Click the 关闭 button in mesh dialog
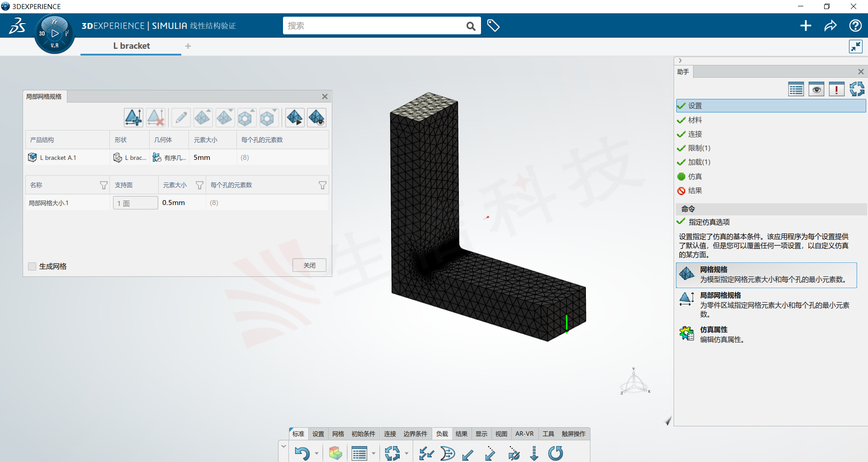 (x=309, y=266)
